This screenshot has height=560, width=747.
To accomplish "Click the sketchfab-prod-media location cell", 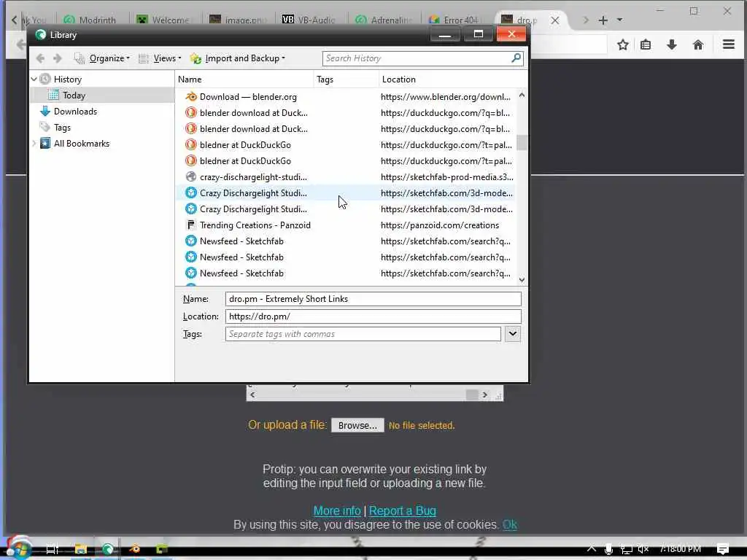I will (x=447, y=177).
